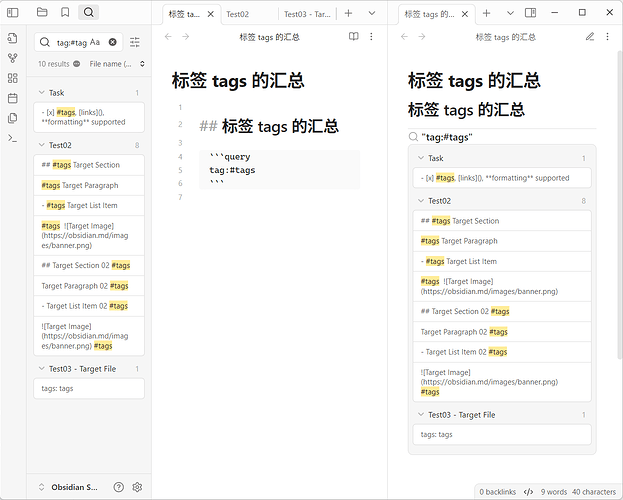Collapse Test02 group in search sidebar

(x=41, y=145)
